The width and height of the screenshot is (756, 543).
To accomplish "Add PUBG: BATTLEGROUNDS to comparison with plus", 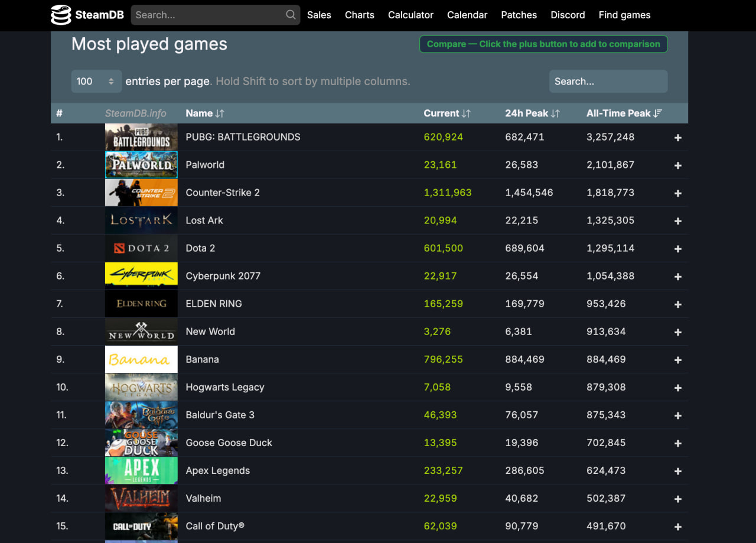I will 678,138.
